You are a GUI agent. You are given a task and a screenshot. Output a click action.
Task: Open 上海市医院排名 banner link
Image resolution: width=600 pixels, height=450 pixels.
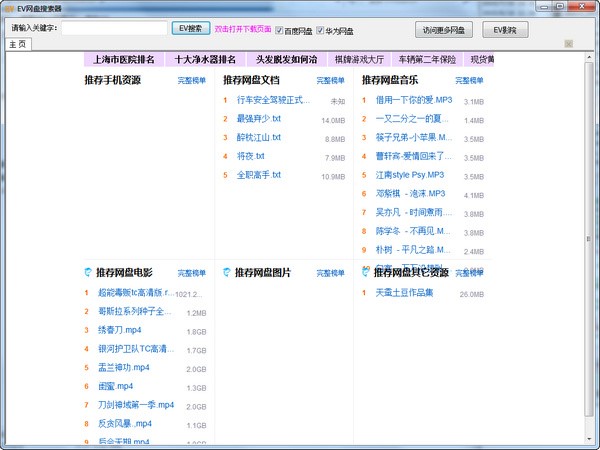(x=124, y=59)
